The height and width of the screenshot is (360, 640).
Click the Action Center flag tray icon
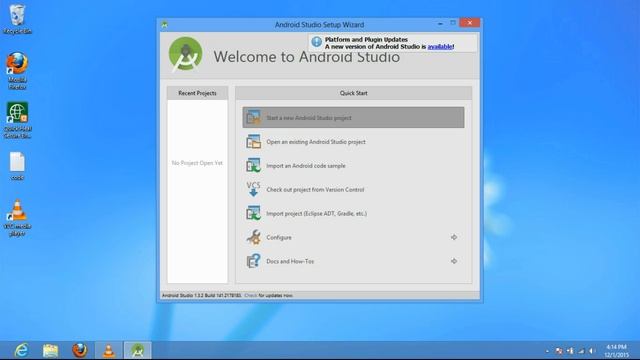(559, 351)
